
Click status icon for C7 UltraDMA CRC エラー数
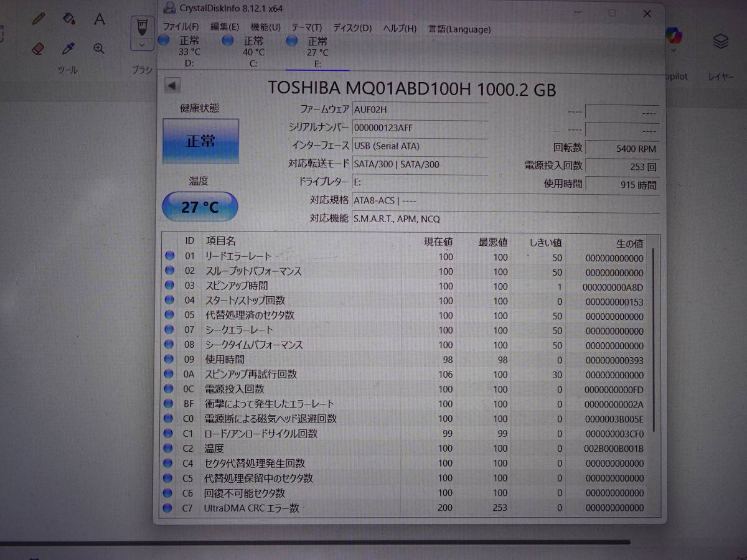click(167, 508)
